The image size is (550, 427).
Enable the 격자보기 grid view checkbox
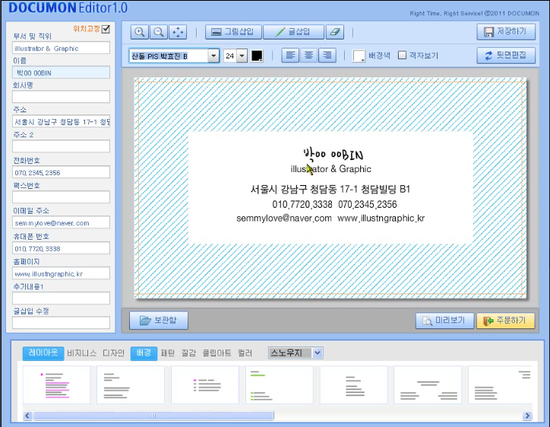pyautogui.click(x=402, y=55)
